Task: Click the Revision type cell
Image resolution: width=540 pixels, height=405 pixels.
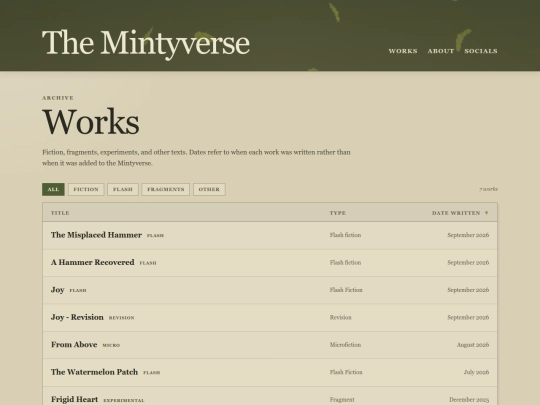Action: 341,317
